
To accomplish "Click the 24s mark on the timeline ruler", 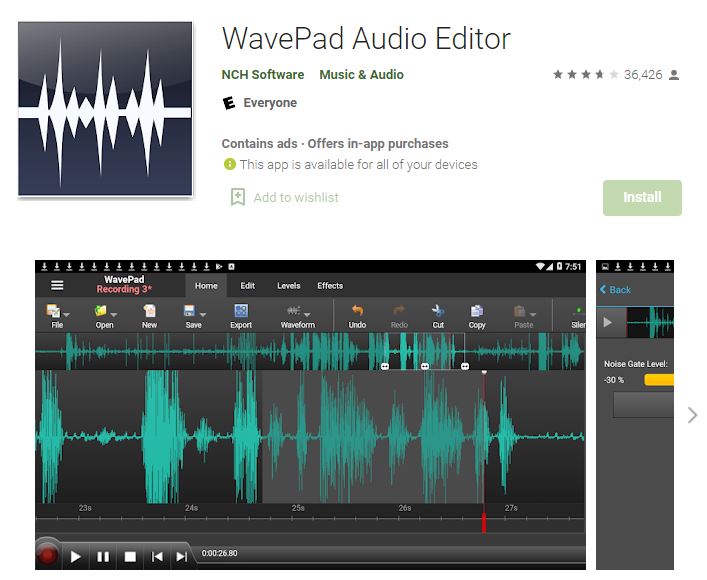I will 191,508.
